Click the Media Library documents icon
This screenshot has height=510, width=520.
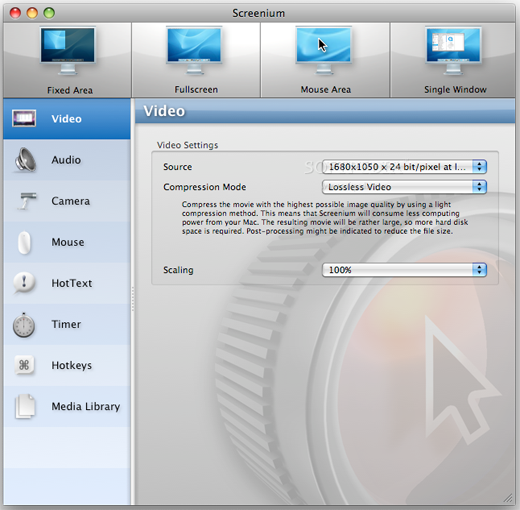coord(25,406)
